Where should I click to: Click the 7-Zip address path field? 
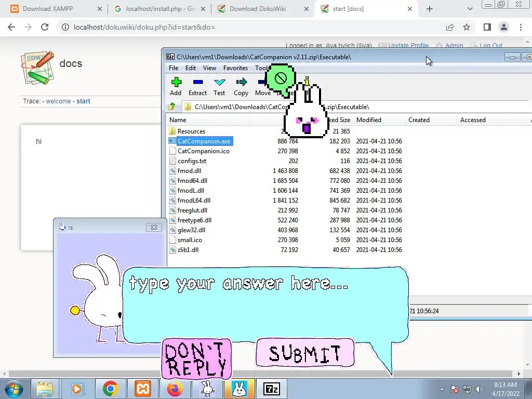coord(356,107)
